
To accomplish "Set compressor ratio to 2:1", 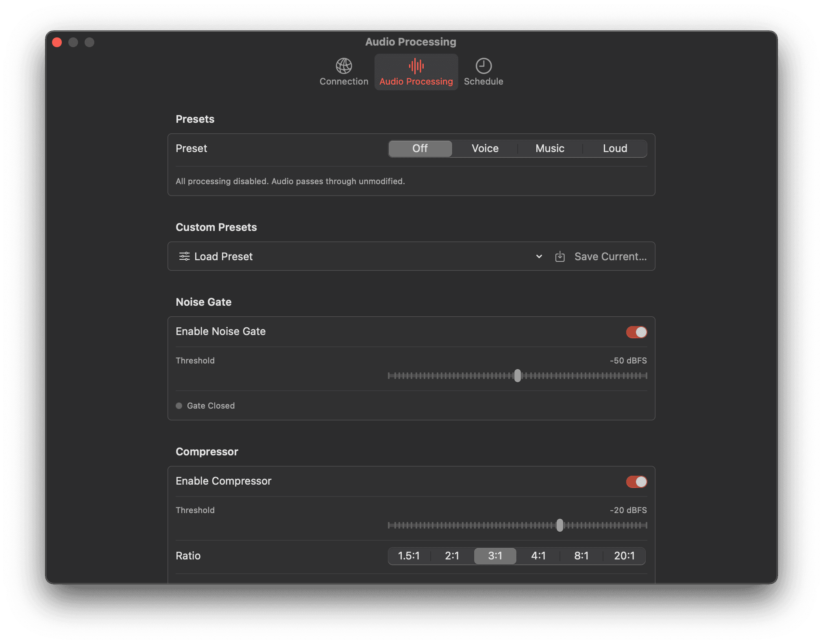I will click(x=452, y=556).
